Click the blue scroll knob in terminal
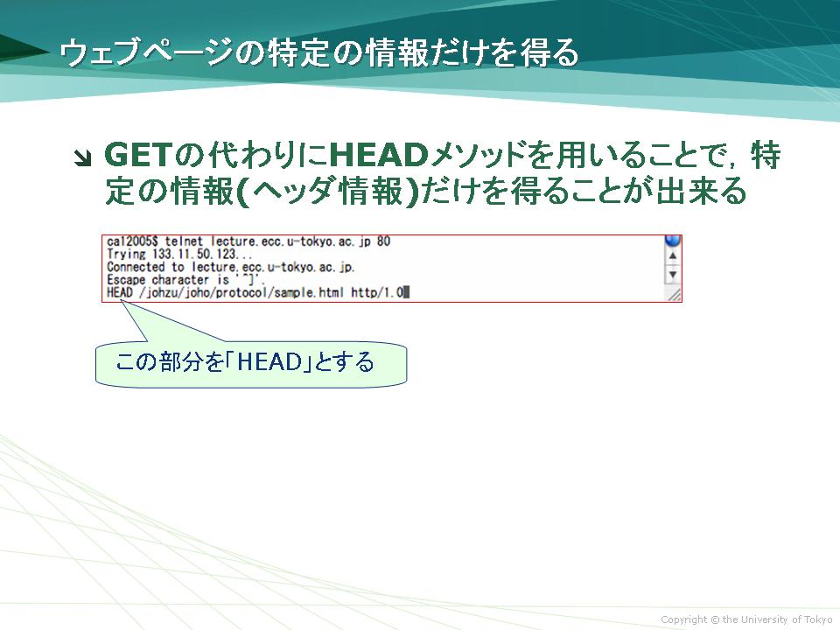This screenshot has width=840, height=630. pos(673,240)
